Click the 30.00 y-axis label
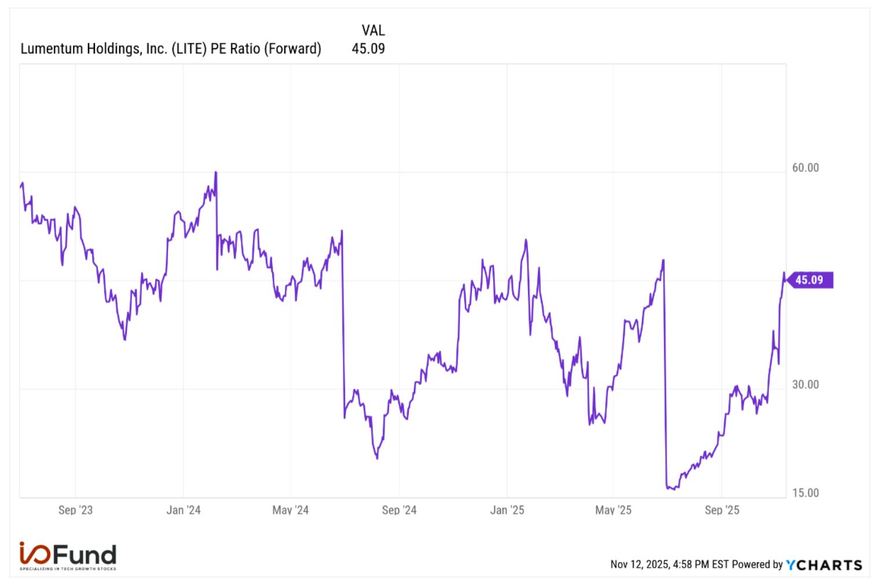 (805, 385)
